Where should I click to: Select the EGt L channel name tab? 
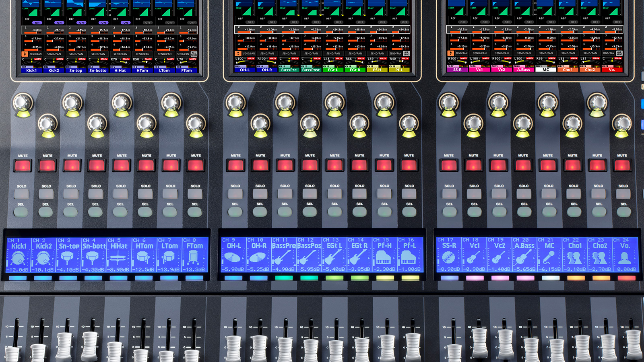click(x=333, y=70)
